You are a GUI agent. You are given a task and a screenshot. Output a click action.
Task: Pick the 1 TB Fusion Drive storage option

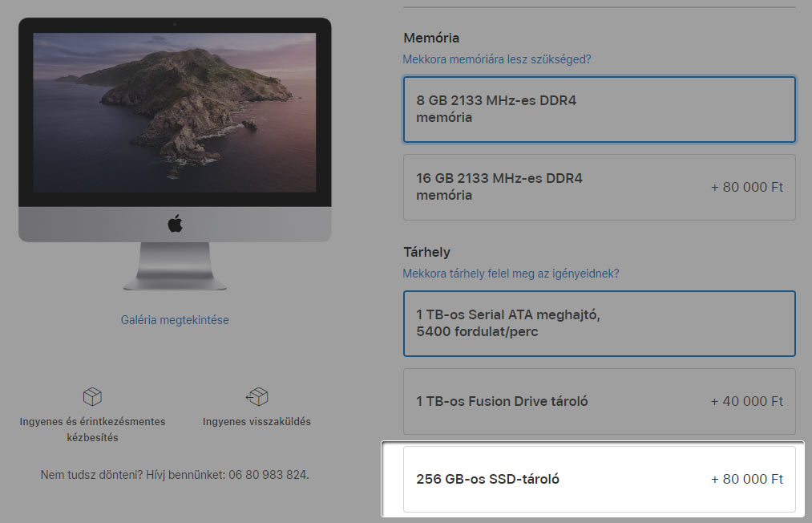click(599, 401)
